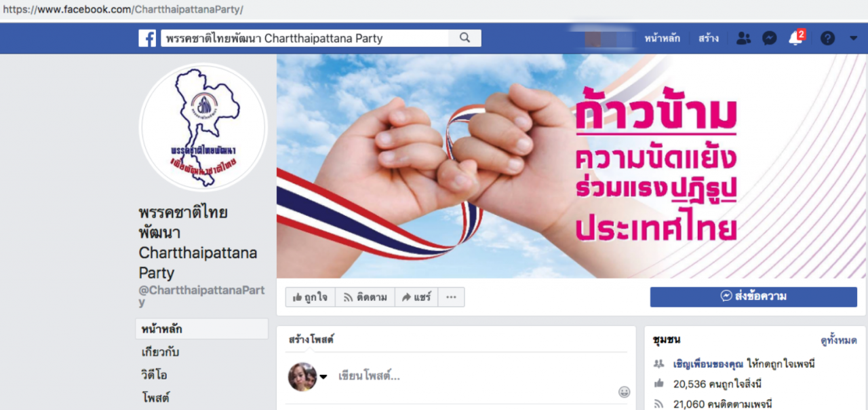Image resolution: width=868 pixels, height=410 pixels.
Task: Open the แชร์ (Share) button
Action: (416, 297)
